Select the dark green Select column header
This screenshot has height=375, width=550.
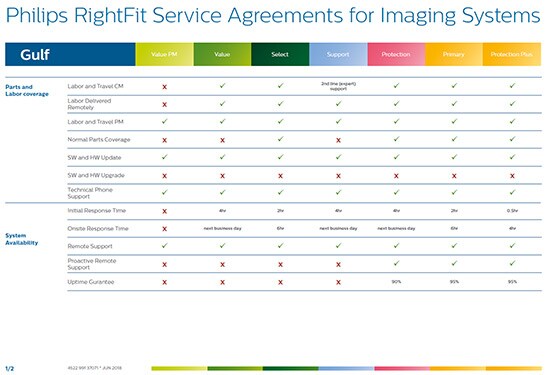[280, 54]
